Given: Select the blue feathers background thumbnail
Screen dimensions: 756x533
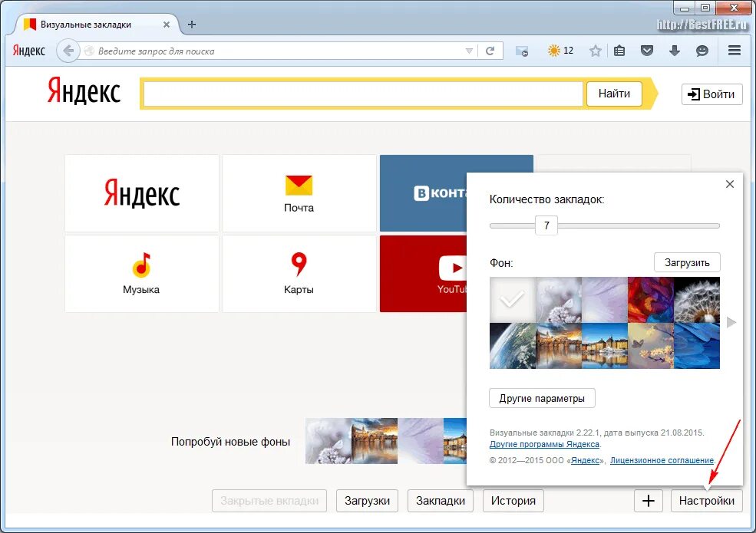Looking at the screenshot, I should 697,346.
